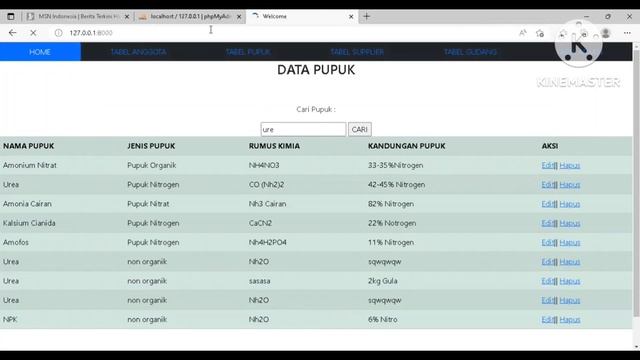Viewport: 640px width, 360px height.
Task: Click the 42-45% Nitrogen cell
Action: pos(396,184)
